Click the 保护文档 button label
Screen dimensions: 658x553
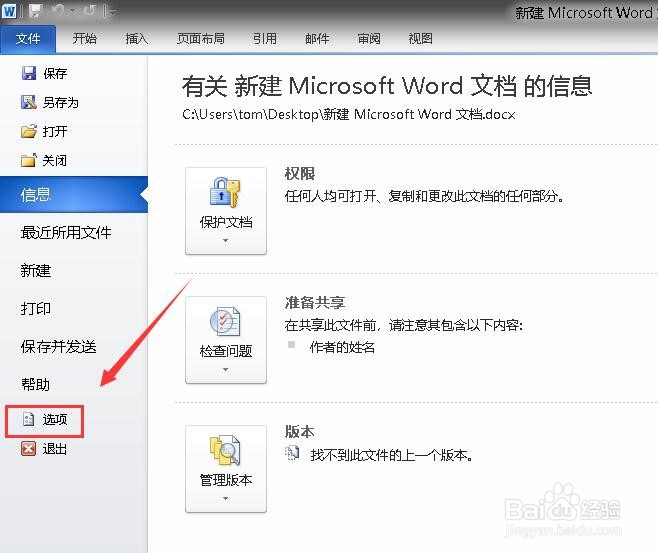click(x=226, y=222)
